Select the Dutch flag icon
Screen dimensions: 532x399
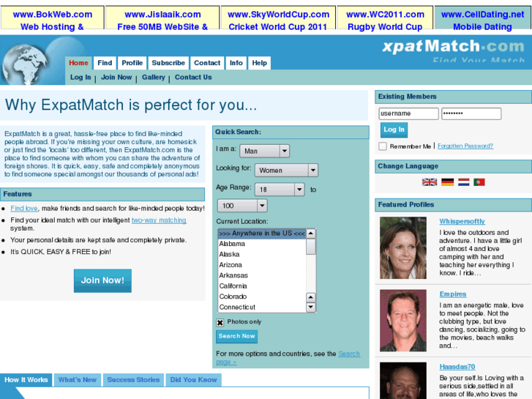(463, 182)
